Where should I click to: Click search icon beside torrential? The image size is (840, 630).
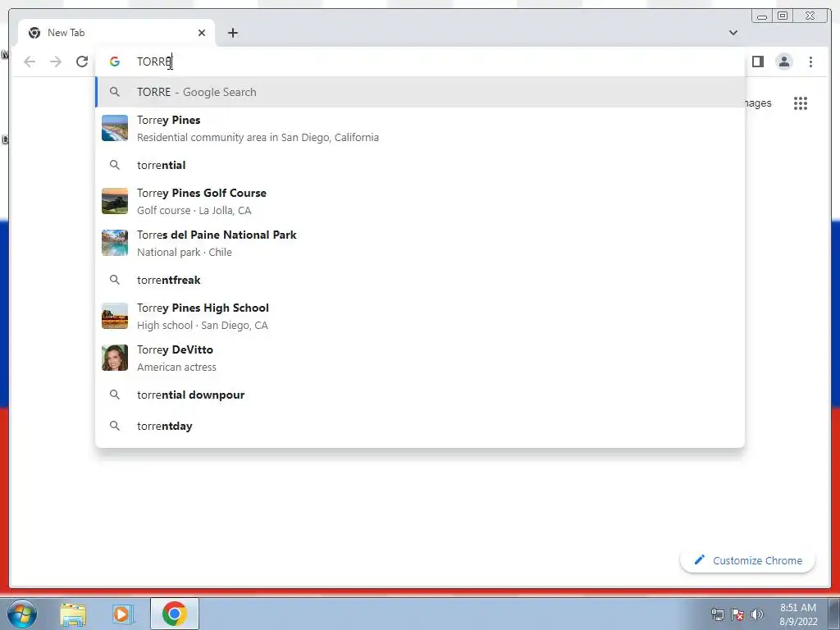(x=115, y=165)
